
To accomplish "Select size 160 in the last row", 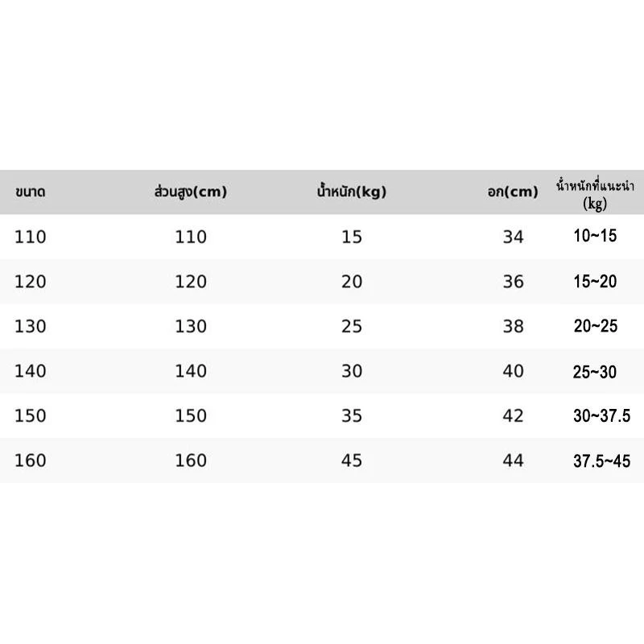I will click(31, 460).
